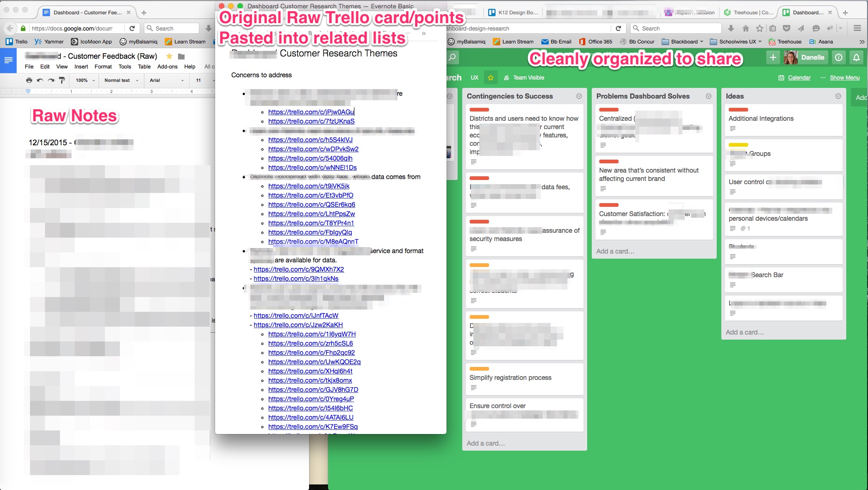Click the Pocket icon in Firefox toolbar

click(x=786, y=28)
